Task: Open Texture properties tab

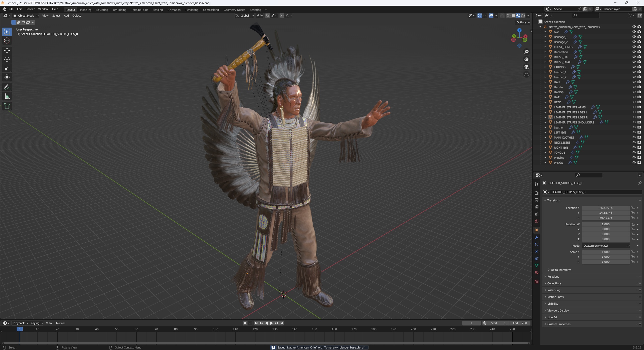Action: [x=537, y=282]
